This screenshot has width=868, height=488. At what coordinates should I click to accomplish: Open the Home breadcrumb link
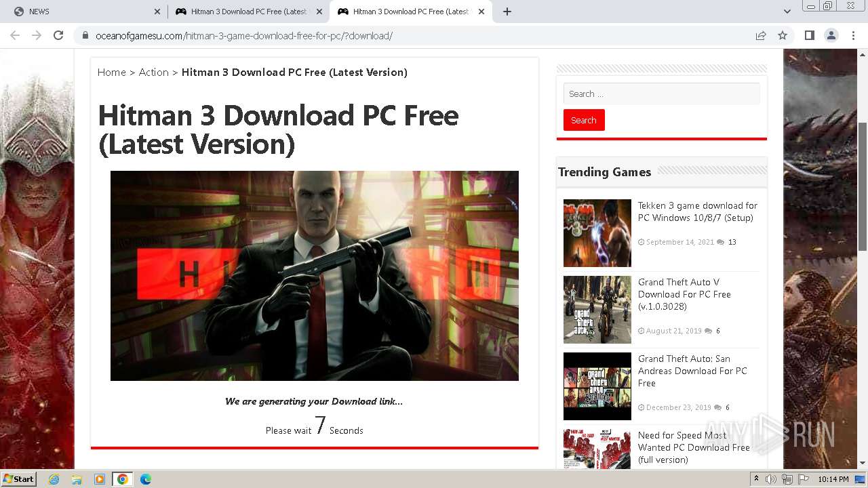[111, 73]
